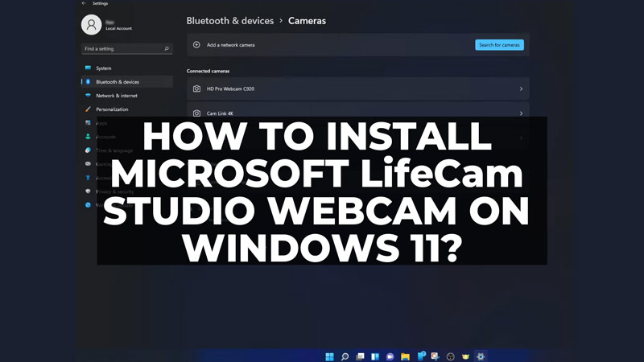Click the Windows Update icon in sidebar
This screenshot has height=362, width=644.
(x=88, y=205)
